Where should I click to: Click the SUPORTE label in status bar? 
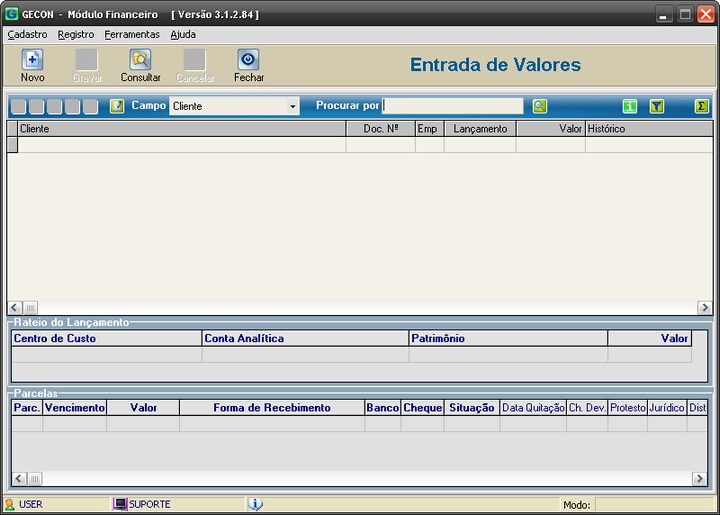point(150,504)
